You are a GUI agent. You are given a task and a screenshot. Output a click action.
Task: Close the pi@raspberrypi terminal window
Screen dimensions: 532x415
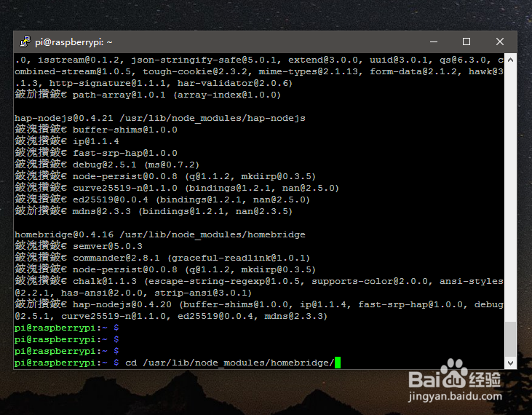pyautogui.click(x=500, y=41)
